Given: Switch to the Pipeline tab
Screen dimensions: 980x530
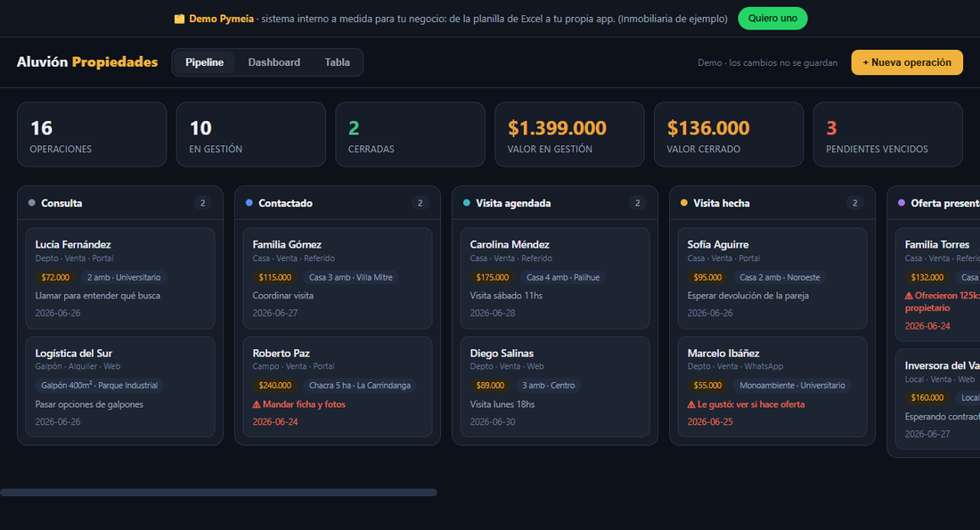Looking at the screenshot, I should [x=204, y=62].
